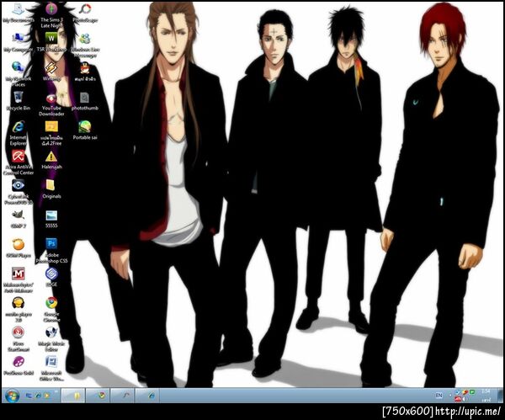Launch Winamp from desktop
The width and height of the screenshot is (505, 420).
[51, 72]
